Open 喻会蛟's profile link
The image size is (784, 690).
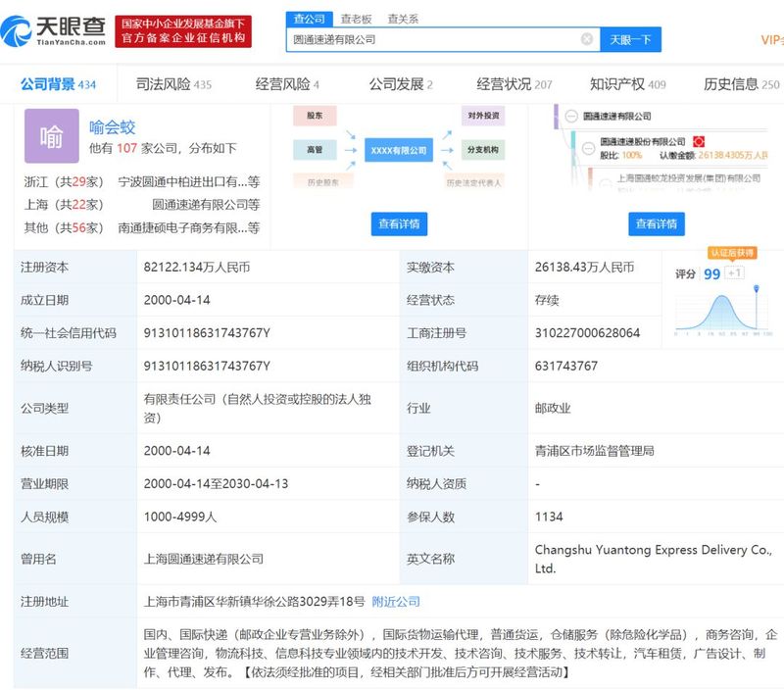pos(112,127)
